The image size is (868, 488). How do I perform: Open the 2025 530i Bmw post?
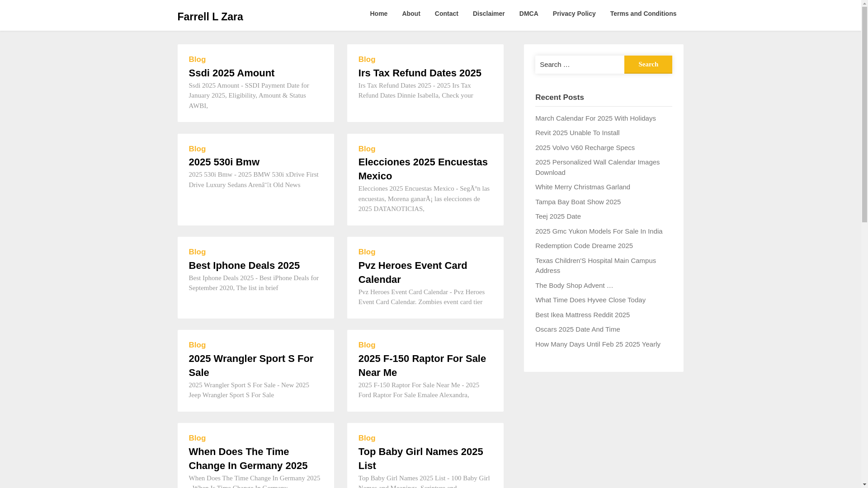tap(224, 162)
